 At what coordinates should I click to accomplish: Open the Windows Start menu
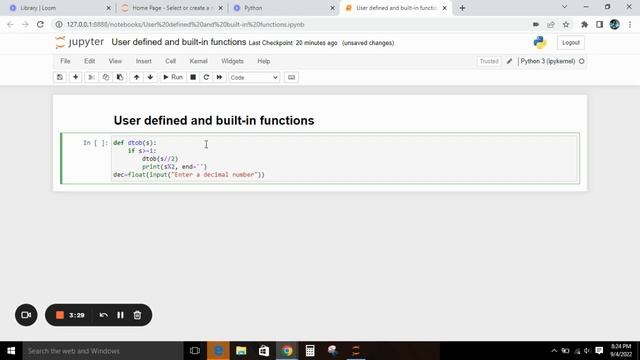11,351
